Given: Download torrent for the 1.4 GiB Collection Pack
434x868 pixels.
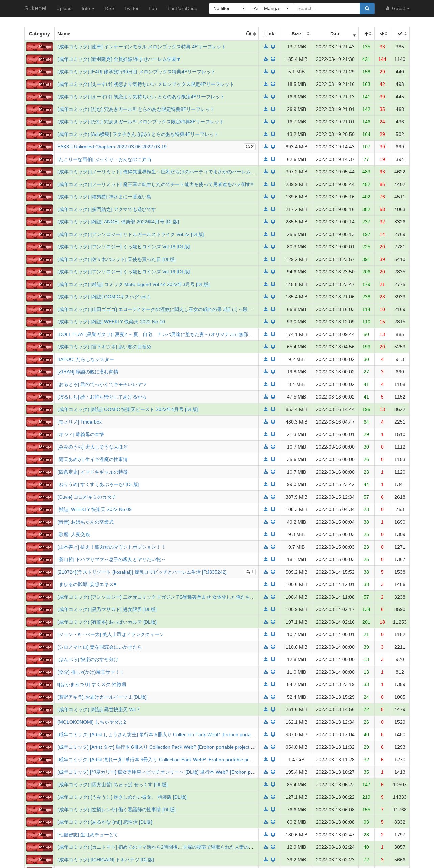Looking at the screenshot, I should click(266, 759).
